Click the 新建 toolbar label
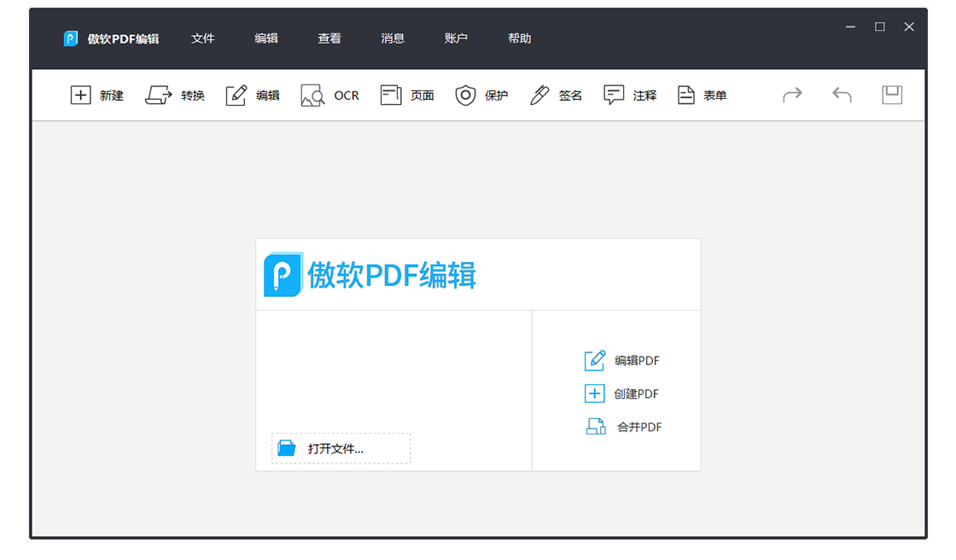This screenshot has height=560, width=956. (x=112, y=96)
